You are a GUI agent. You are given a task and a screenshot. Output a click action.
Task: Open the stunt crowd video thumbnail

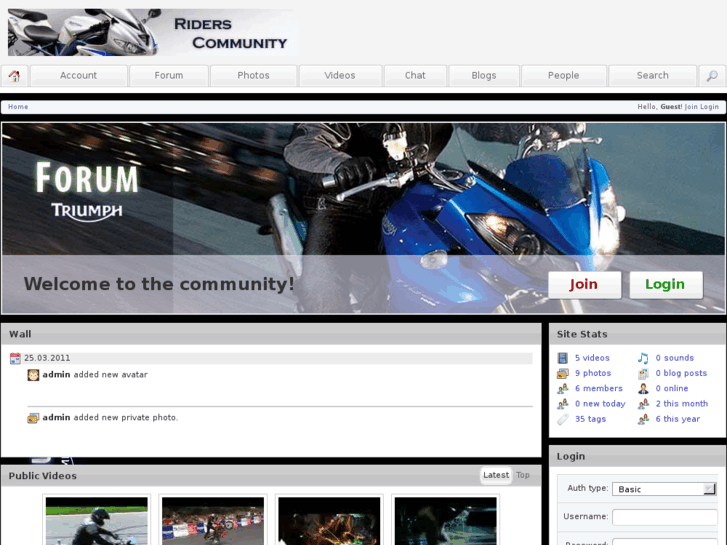213,521
